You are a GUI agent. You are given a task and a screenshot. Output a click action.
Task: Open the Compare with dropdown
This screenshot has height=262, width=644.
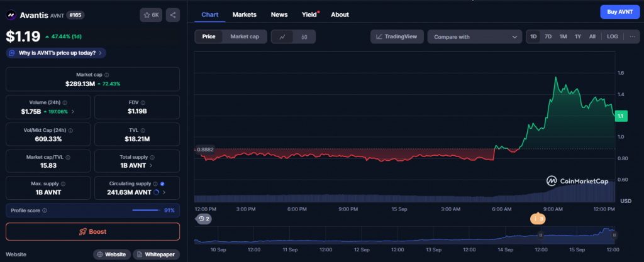475,36
